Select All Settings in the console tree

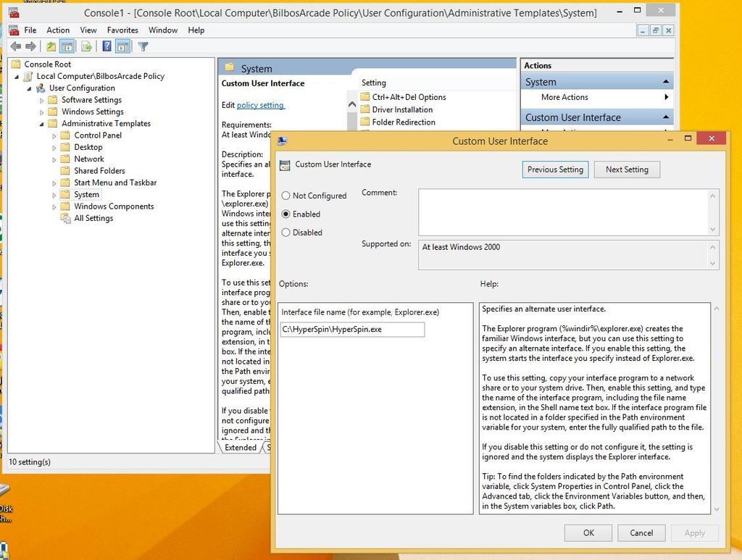(x=93, y=218)
